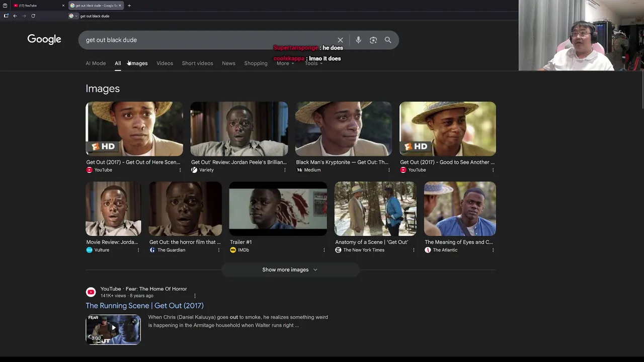Open 'The Running Scene | Get Out (2017)' link

(x=144, y=306)
